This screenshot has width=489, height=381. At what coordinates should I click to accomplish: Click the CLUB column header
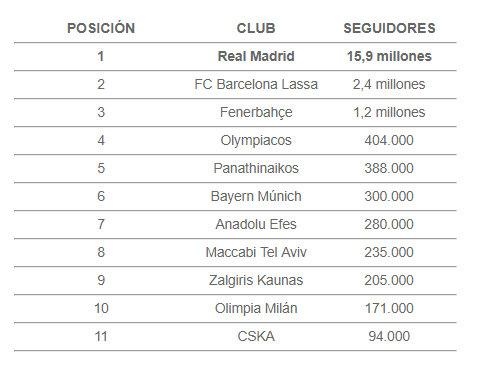[256, 28]
